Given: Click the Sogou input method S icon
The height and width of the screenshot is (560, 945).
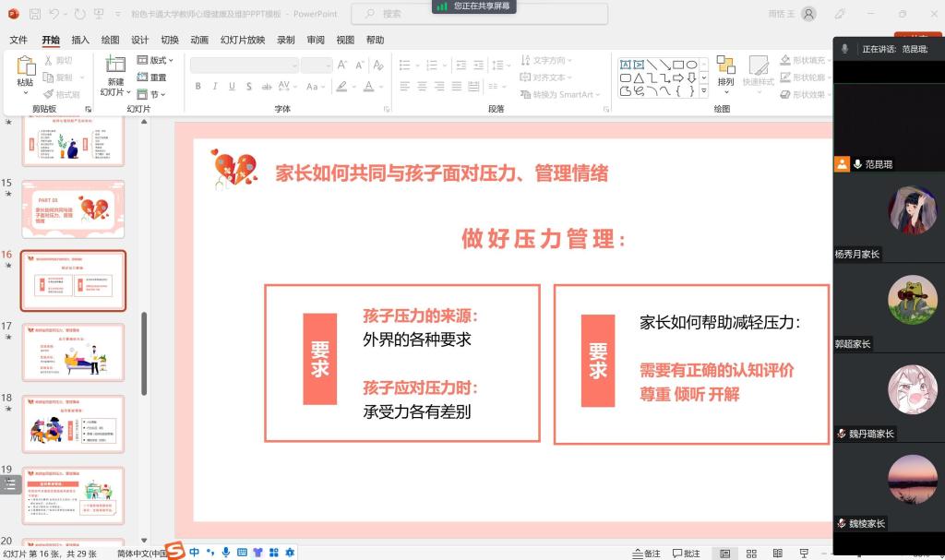Looking at the screenshot, I should [x=175, y=552].
